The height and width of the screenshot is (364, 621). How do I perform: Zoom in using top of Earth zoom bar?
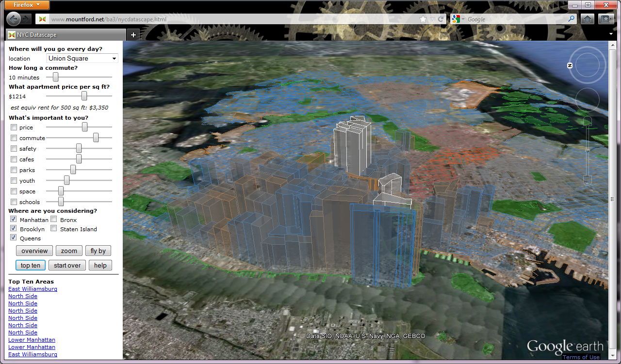coord(588,121)
